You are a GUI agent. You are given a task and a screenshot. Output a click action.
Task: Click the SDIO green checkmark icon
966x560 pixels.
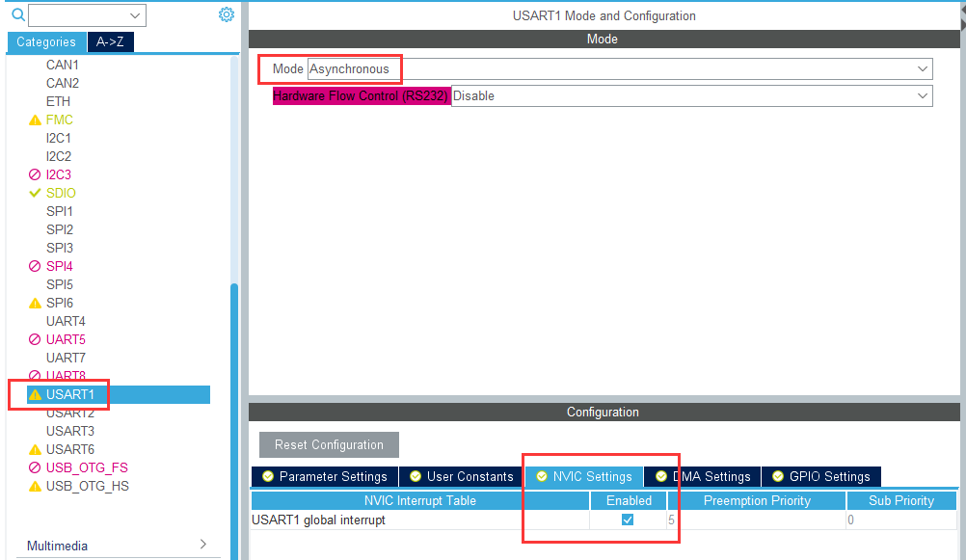[x=35, y=193]
